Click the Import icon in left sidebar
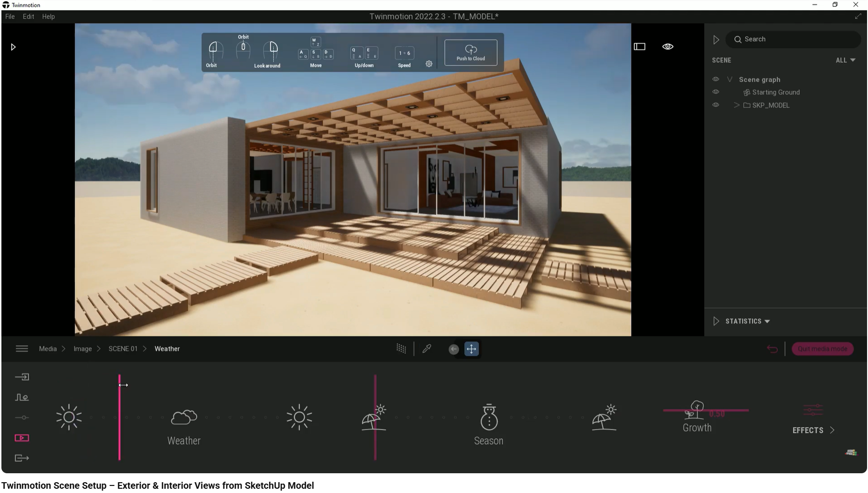 pos(22,377)
